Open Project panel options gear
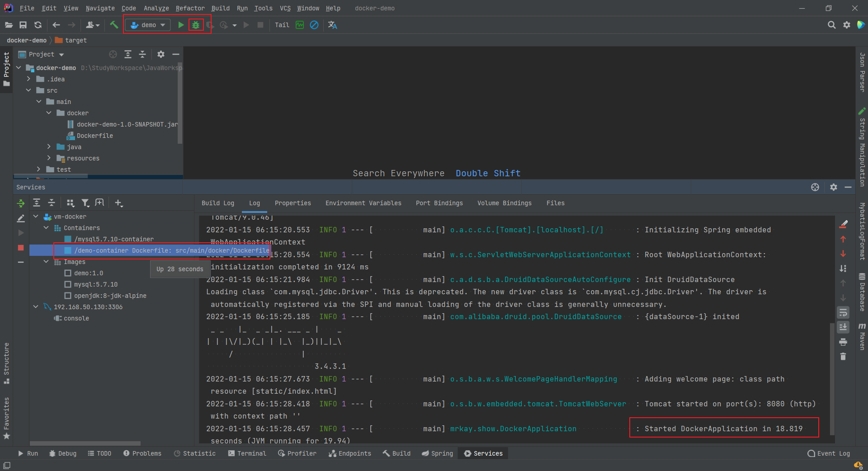This screenshot has height=471, width=868. coord(161,54)
